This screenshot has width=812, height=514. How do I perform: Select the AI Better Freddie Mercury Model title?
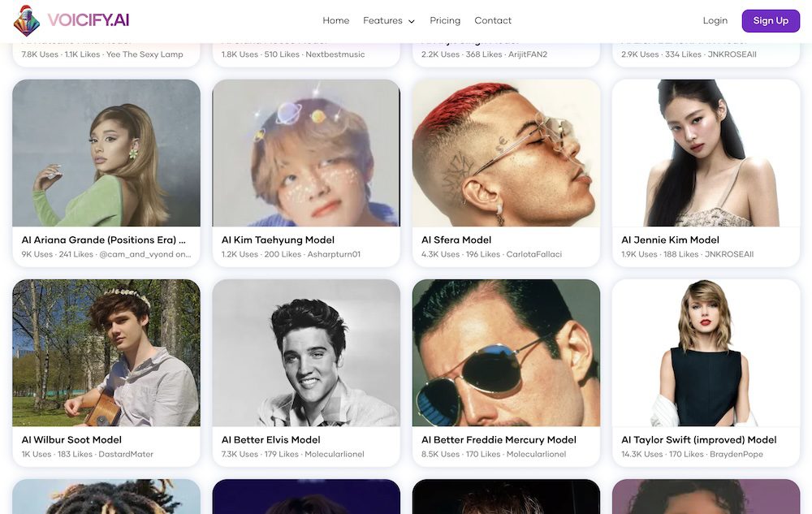coord(499,439)
